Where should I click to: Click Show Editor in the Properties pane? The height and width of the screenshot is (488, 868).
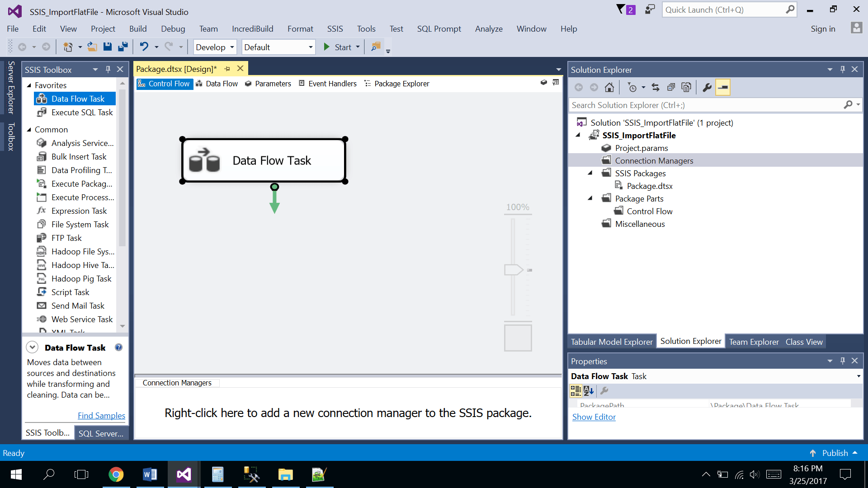594,417
